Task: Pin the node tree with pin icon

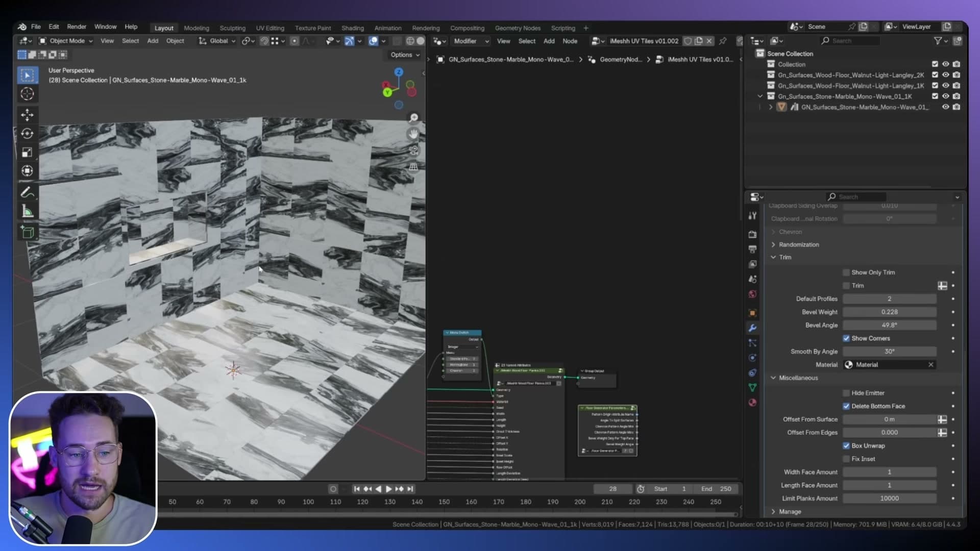Action: (x=723, y=41)
